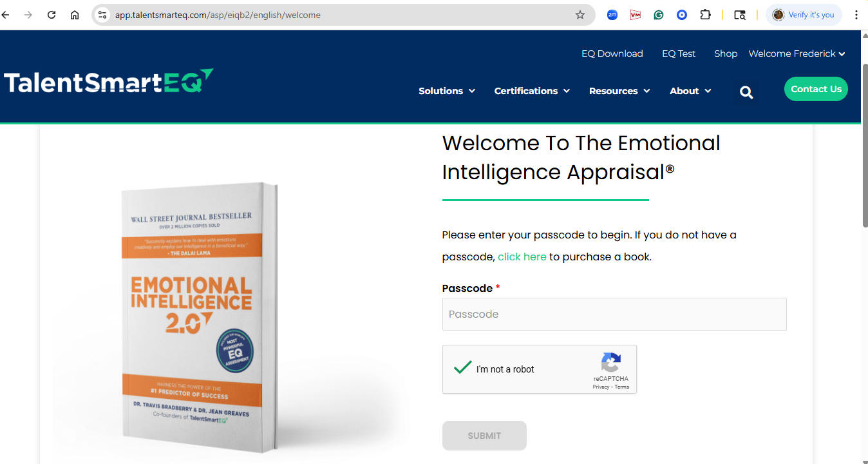
Task: Toggle the I'm not a robot checkbox
Action: [x=463, y=369]
